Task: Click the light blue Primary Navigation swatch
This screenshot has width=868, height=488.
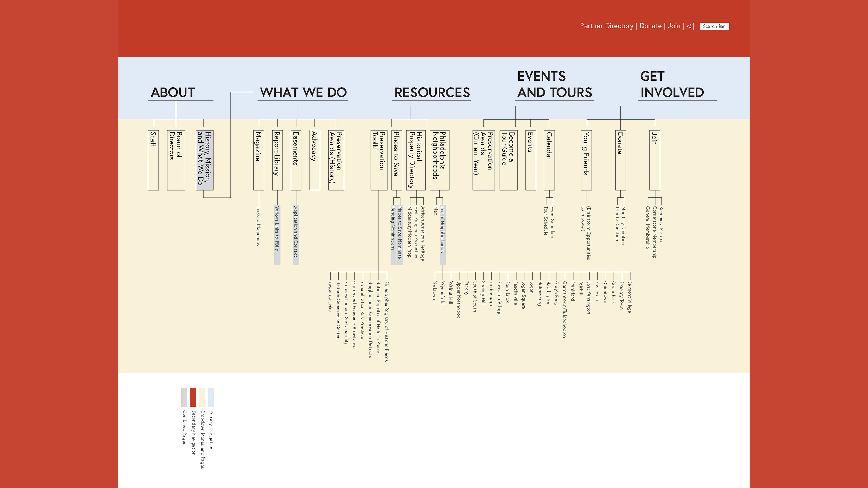Action: [211, 397]
